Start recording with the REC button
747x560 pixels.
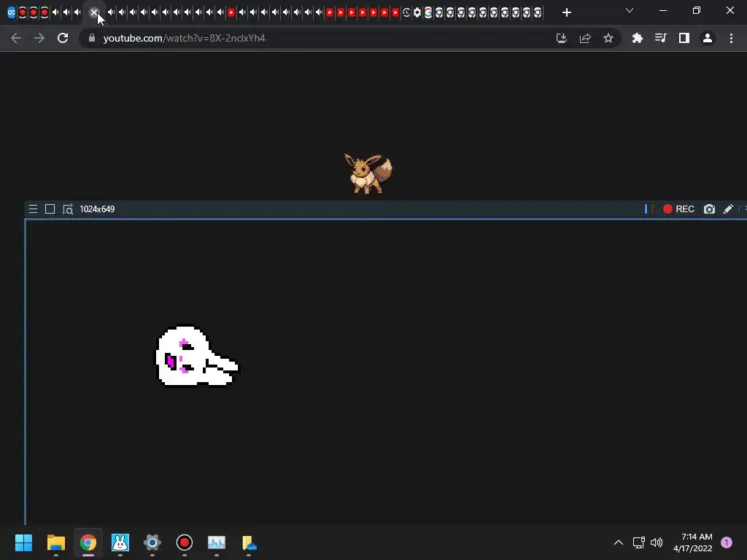tap(678, 209)
